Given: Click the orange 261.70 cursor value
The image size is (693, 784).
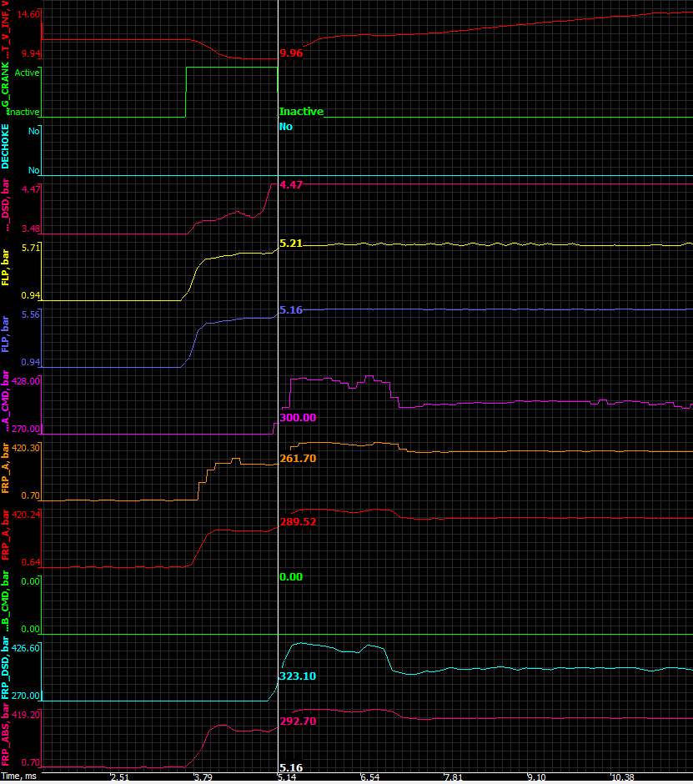Looking at the screenshot, I should pos(298,459).
